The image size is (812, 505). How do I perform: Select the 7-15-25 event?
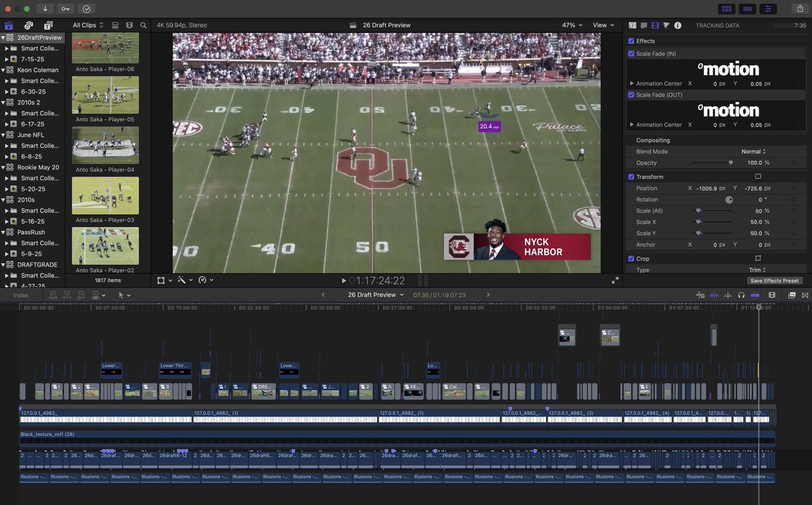click(32, 59)
